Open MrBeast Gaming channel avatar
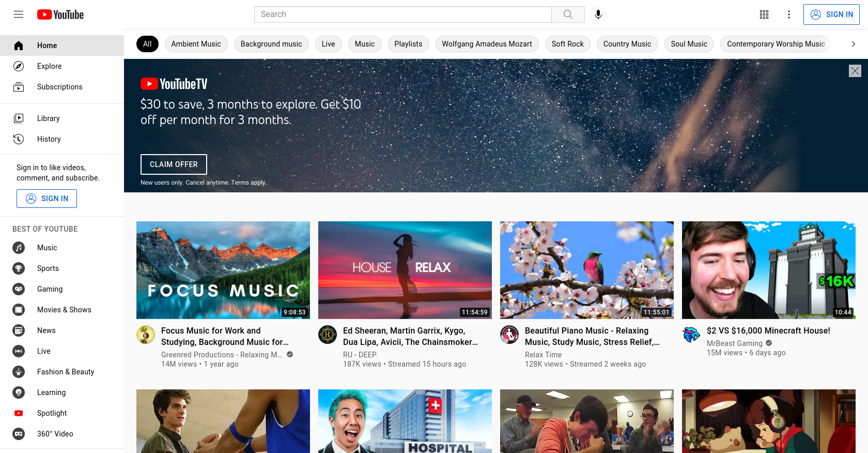The image size is (868, 453). click(x=691, y=335)
